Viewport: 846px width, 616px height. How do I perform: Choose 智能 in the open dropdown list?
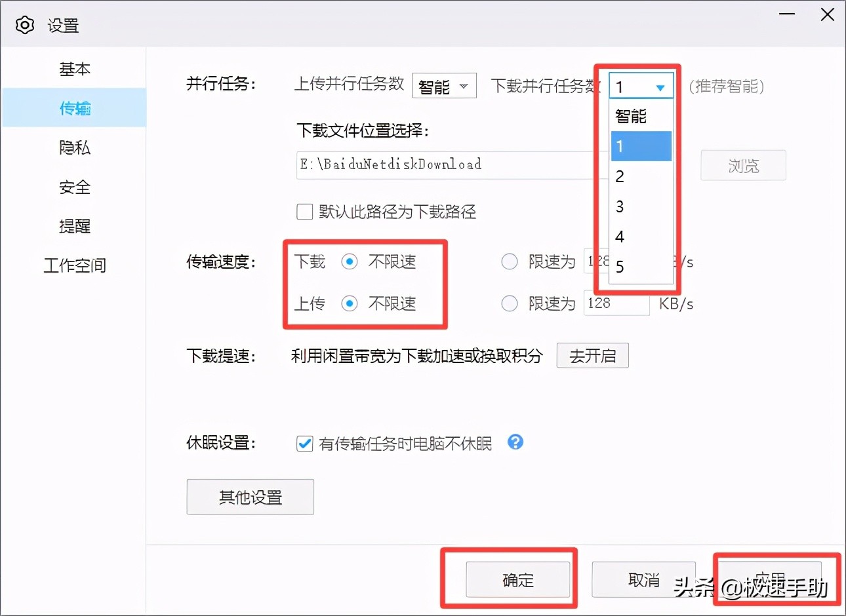(x=631, y=116)
